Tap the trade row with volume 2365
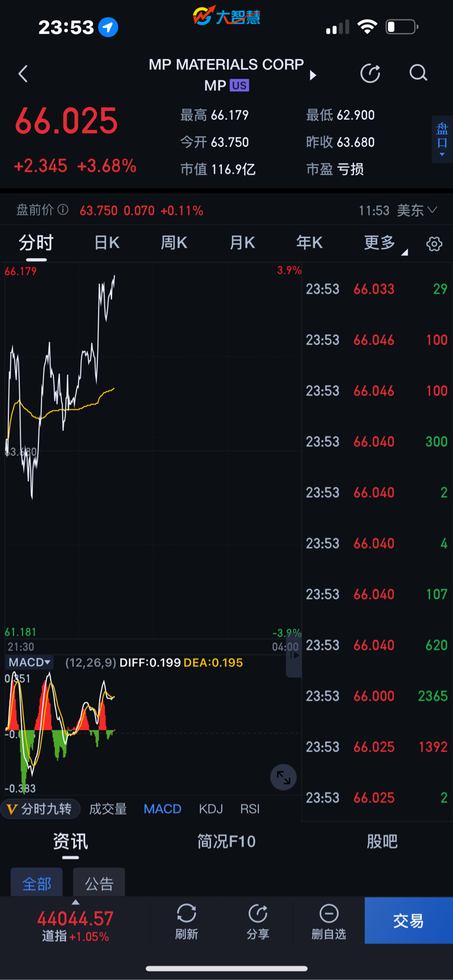Image resolution: width=453 pixels, height=980 pixels. [377, 696]
